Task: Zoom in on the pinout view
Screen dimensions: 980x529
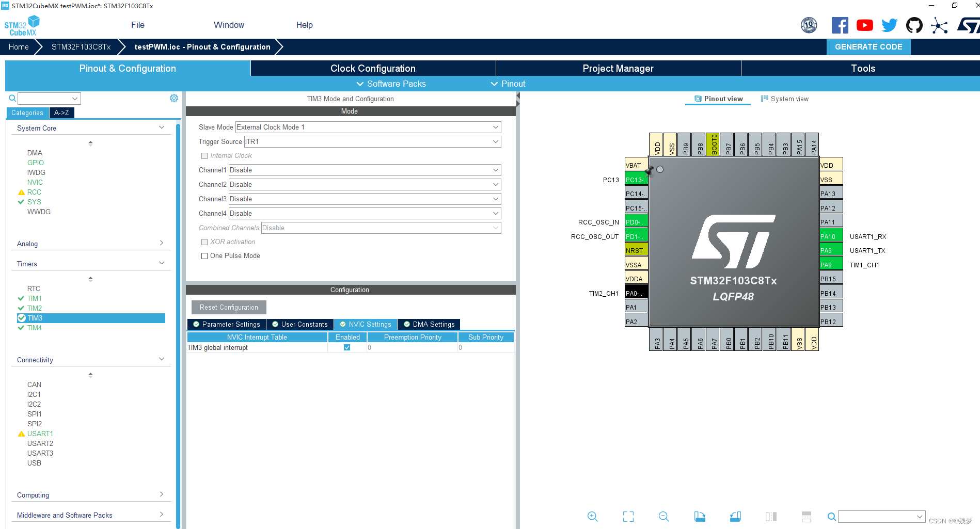Action: point(592,516)
